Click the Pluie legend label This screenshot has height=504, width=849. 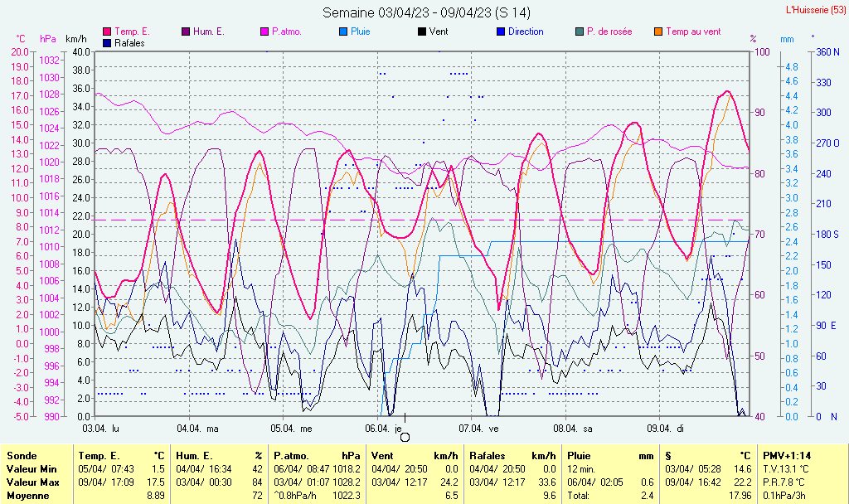(x=361, y=31)
